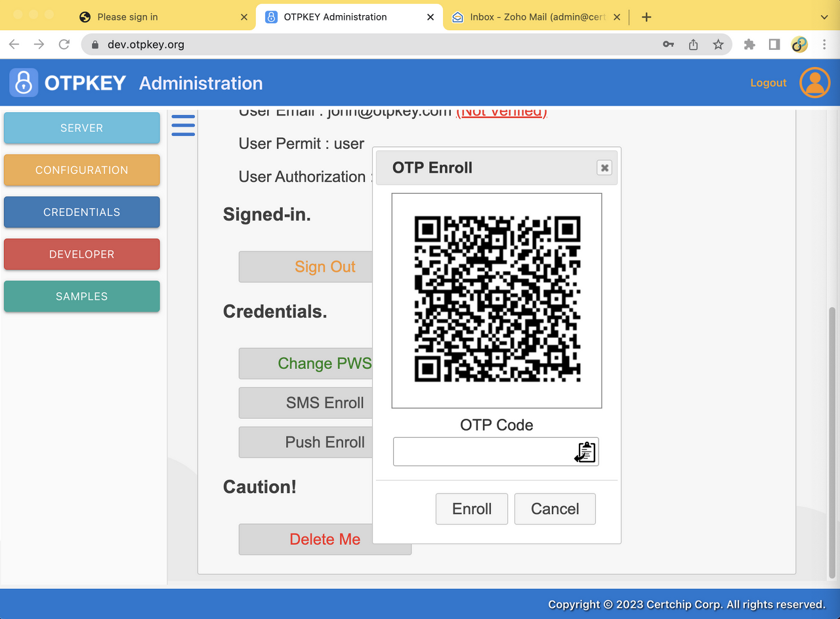Viewport: 840px width, 619px height.
Task: Click the OTP Enroll dialog title
Action: pos(432,167)
